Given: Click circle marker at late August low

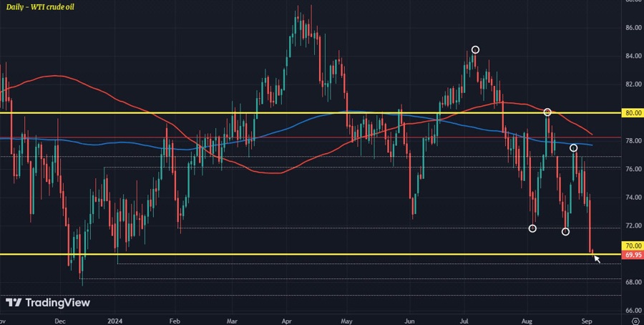Looking at the screenshot, I should (x=565, y=231).
